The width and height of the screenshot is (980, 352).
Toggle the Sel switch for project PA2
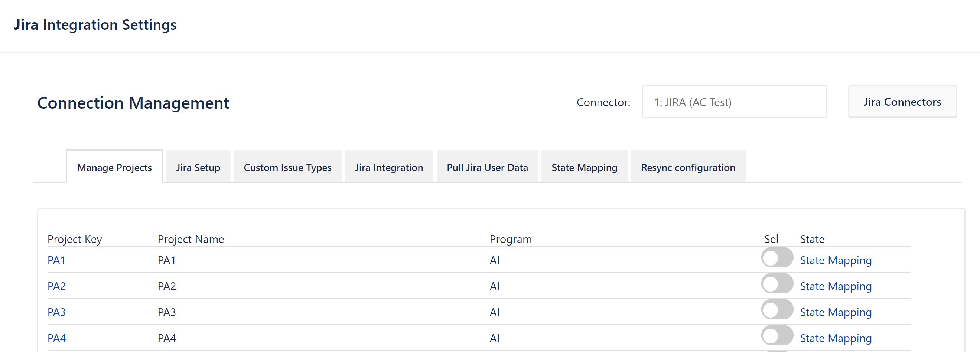(x=777, y=283)
